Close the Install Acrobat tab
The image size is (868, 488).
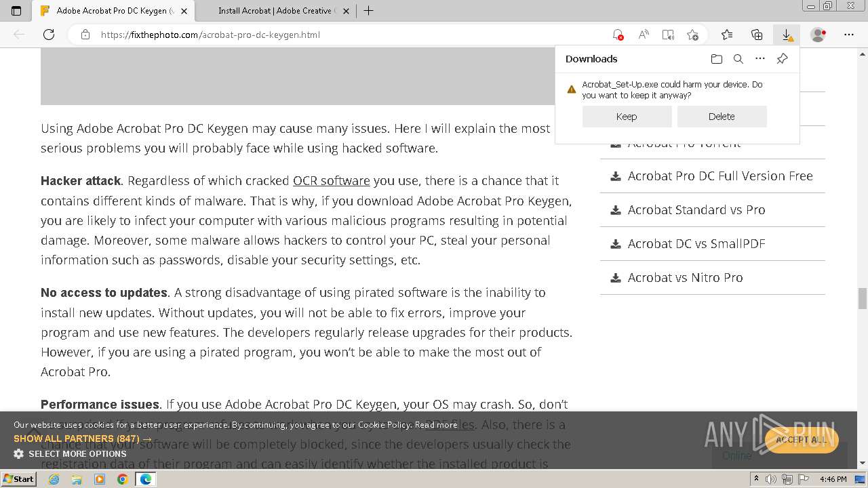347,11
